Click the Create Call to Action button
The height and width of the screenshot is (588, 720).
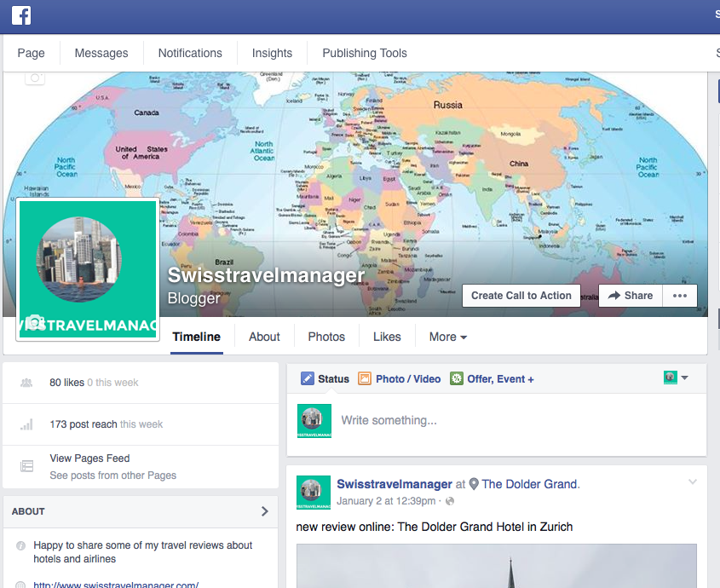pos(521,296)
